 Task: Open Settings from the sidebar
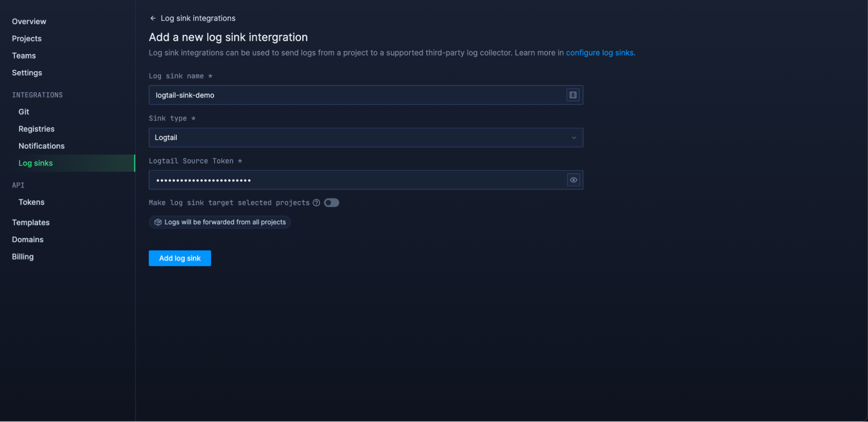(x=27, y=73)
